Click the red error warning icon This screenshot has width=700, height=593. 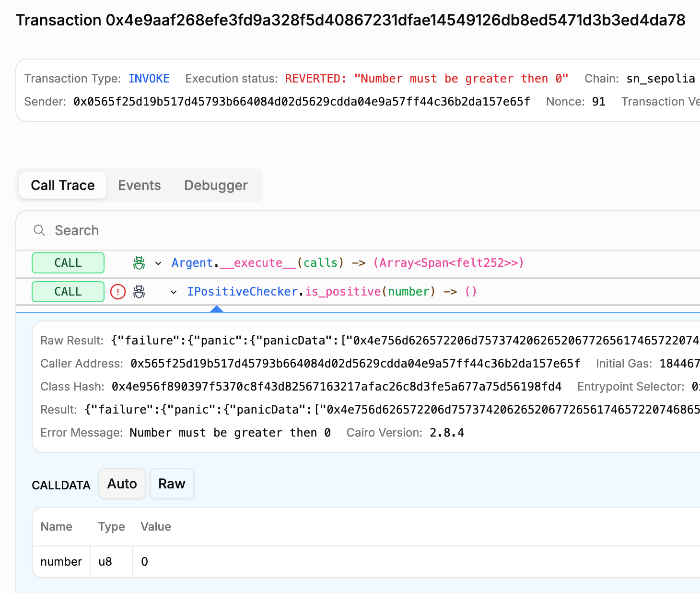[x=118, y=292]
